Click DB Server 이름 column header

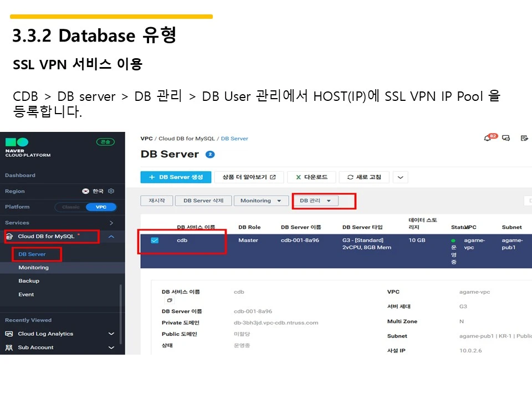(x=301, y=227)
